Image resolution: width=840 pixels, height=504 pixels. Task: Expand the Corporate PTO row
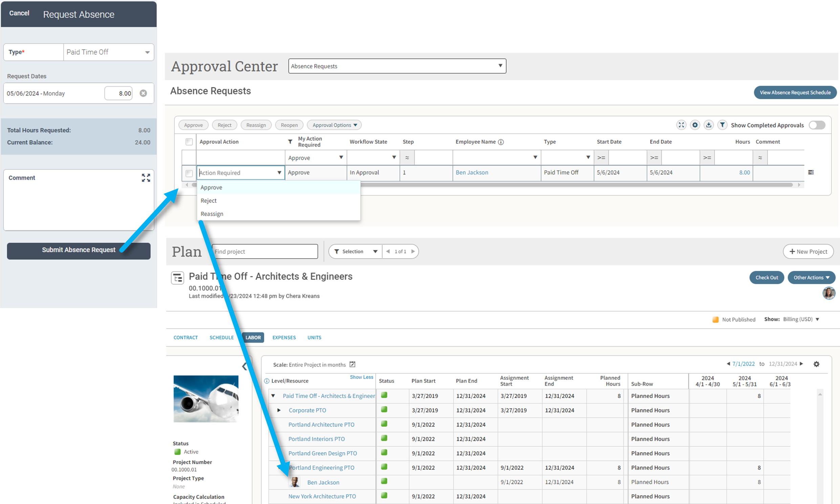coord(279,410)
